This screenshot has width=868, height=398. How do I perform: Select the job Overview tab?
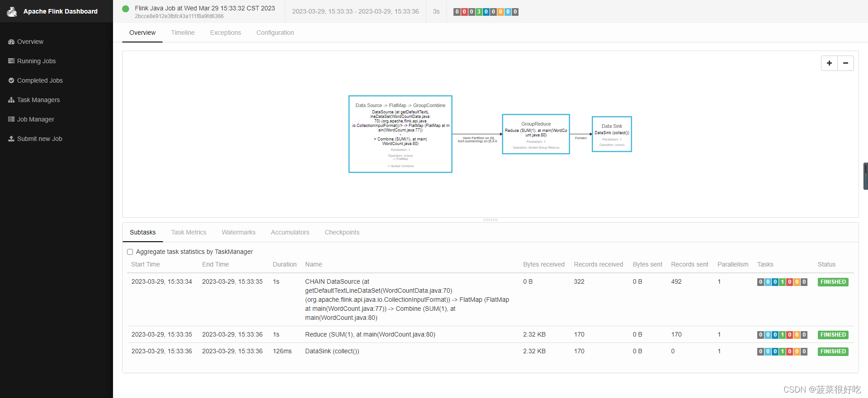(142, 33)
